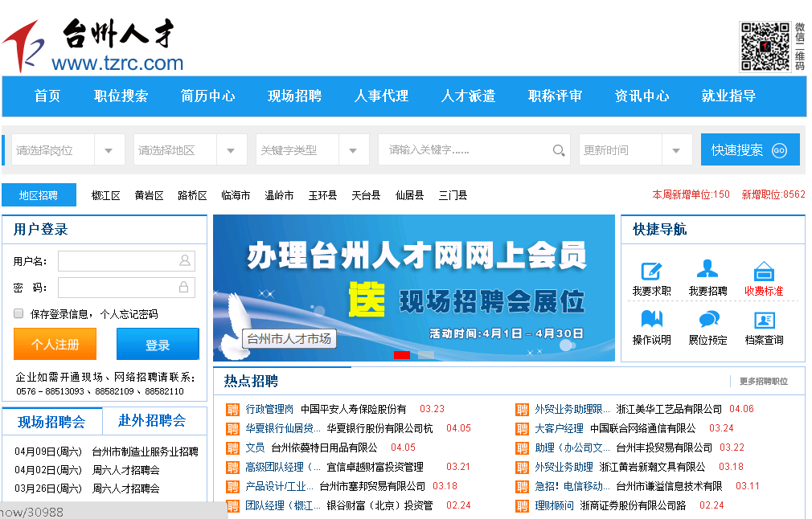
Task: Open 就业指导 in navigation bar
Action: click(728, 96)
